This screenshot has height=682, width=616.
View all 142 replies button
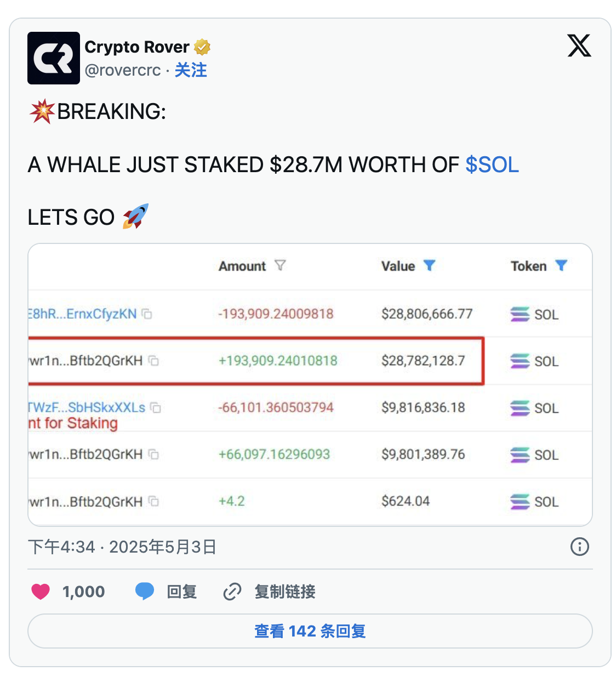[x=310, y=631]
